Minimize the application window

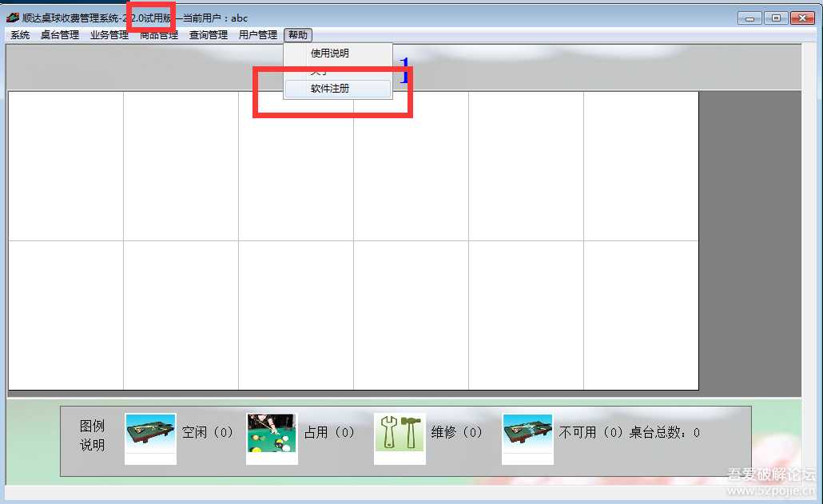(x=749, y=18)
